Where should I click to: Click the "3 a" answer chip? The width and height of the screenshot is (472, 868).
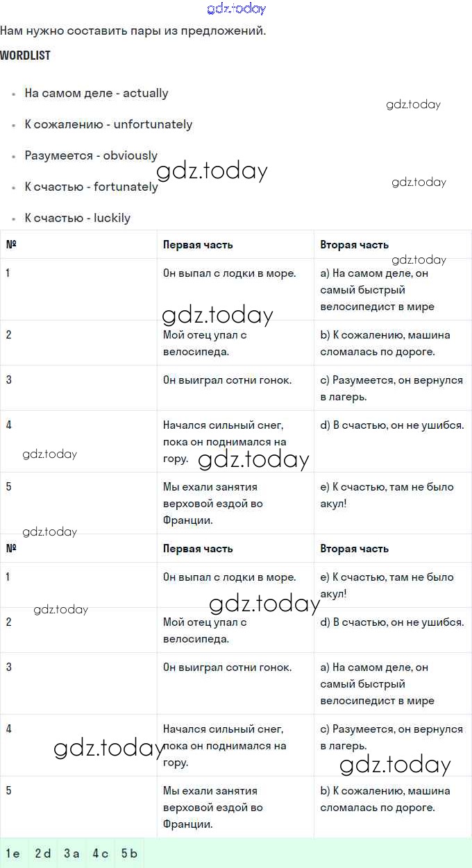pos(71,853)
